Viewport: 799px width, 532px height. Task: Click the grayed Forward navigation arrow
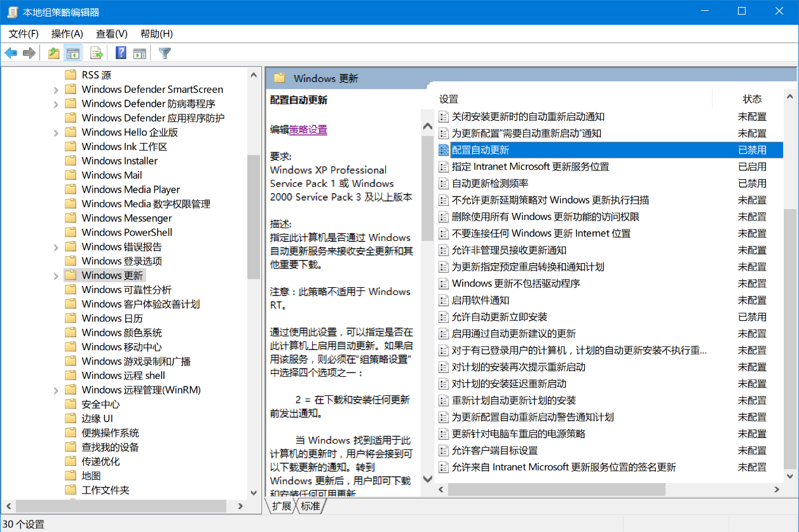pyautogui.click(x=29, y=53)
